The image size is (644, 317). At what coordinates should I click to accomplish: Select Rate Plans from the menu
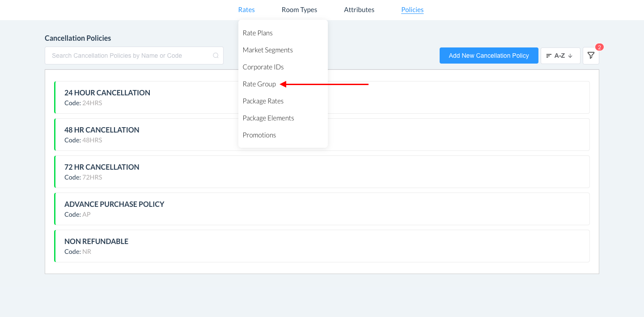pos(258,33)
